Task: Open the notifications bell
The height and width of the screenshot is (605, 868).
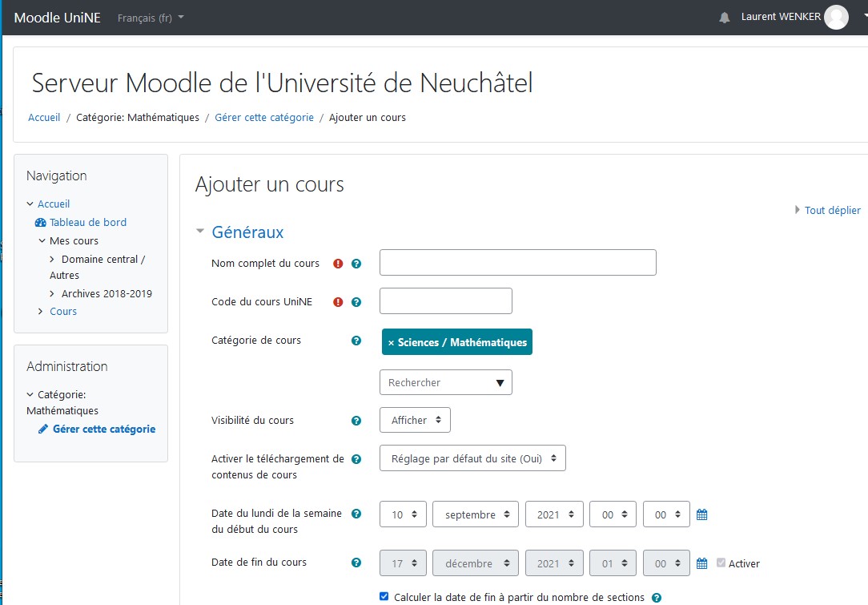Action: click(725, 17)
